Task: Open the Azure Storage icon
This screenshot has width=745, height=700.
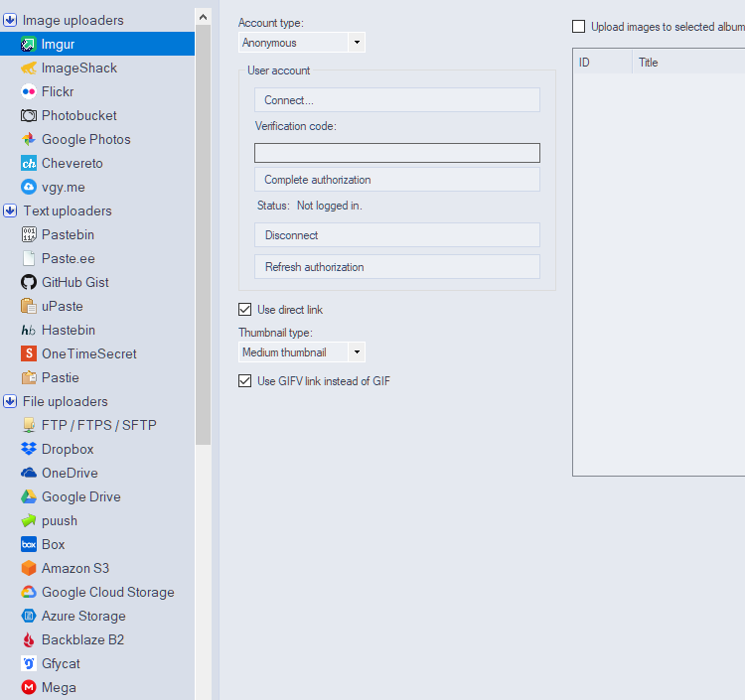Action: coord(29,616)
